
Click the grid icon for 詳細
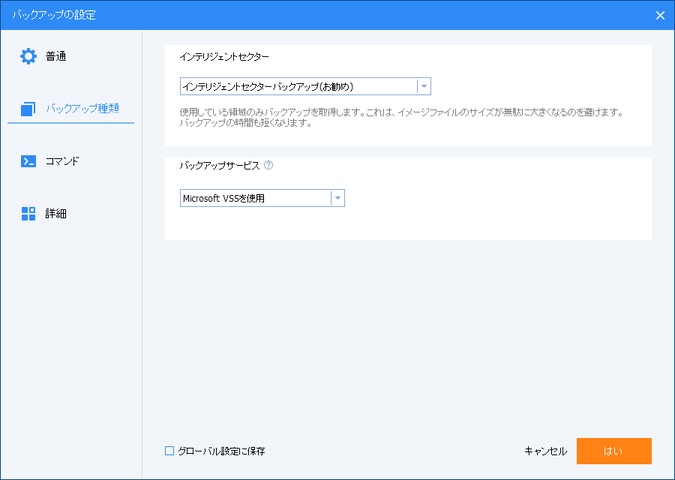(28, 214)
